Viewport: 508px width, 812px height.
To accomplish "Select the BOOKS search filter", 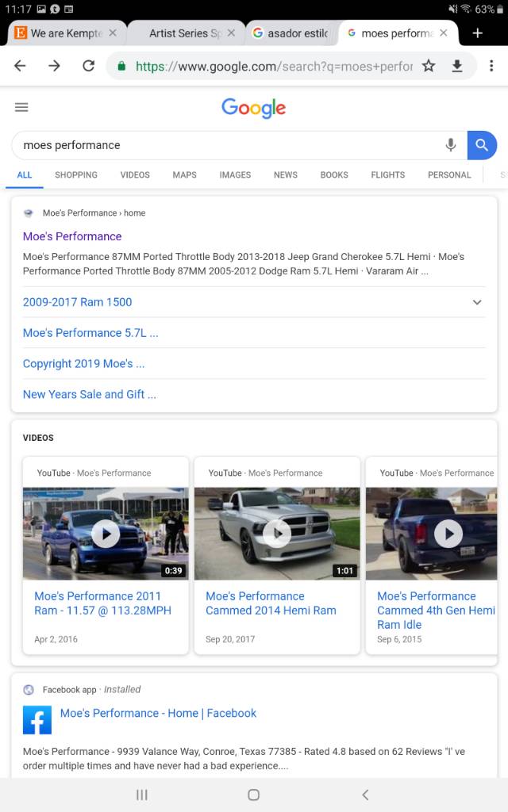I will tap(334, 175).
